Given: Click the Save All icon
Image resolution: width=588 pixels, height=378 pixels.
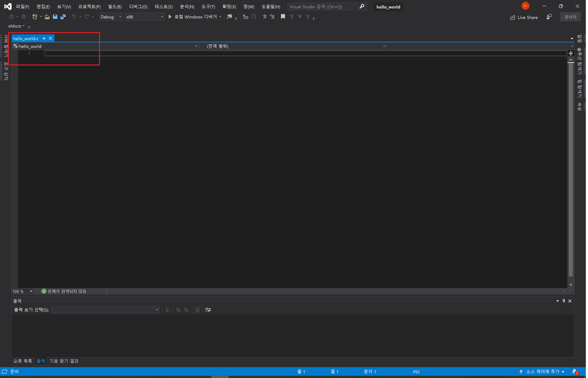Looking at the screenshot, I should [x=63, y=17].
